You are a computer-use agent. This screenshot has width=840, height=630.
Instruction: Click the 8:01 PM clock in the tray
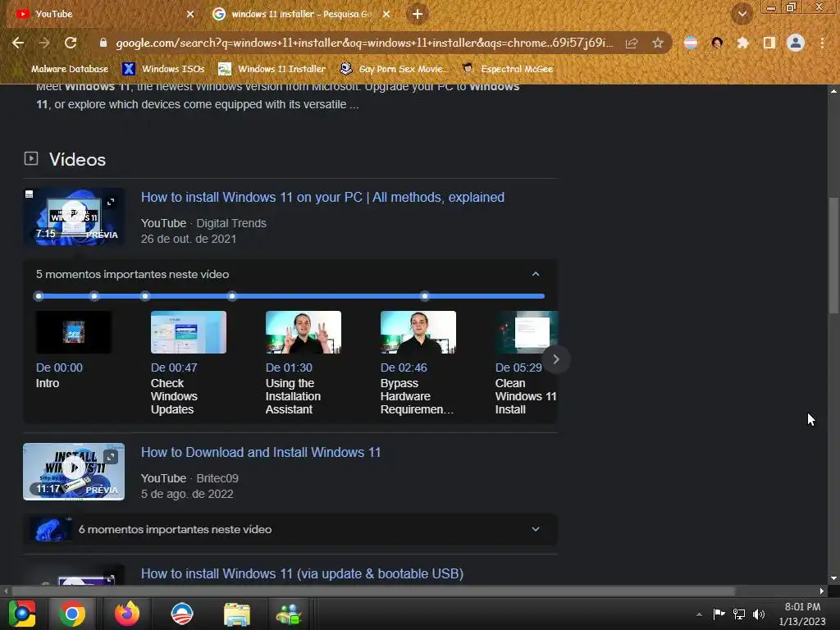click(x=802, y=607)
